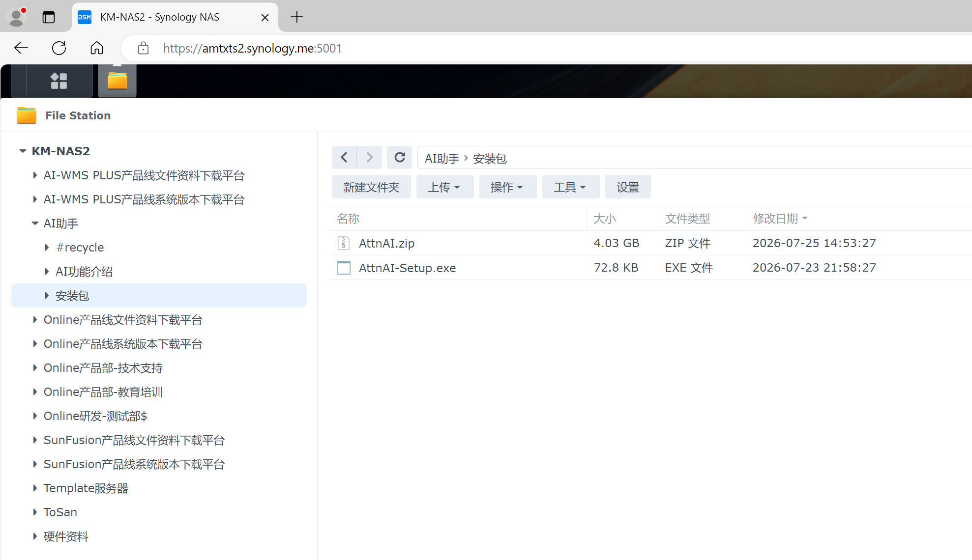Select Online研发-测试部$ folder in tree
Image resolution: width=972 pixels, height=560 pixels.
click(95, 416)
